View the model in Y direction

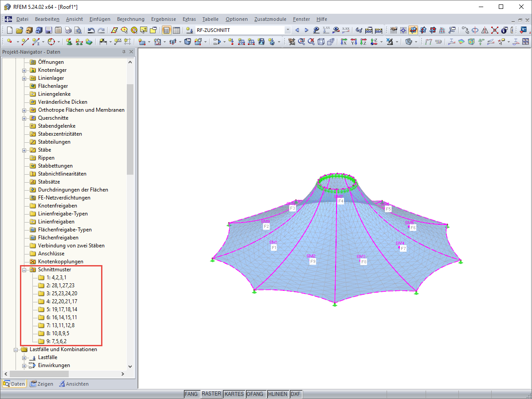tap(353, 41)
